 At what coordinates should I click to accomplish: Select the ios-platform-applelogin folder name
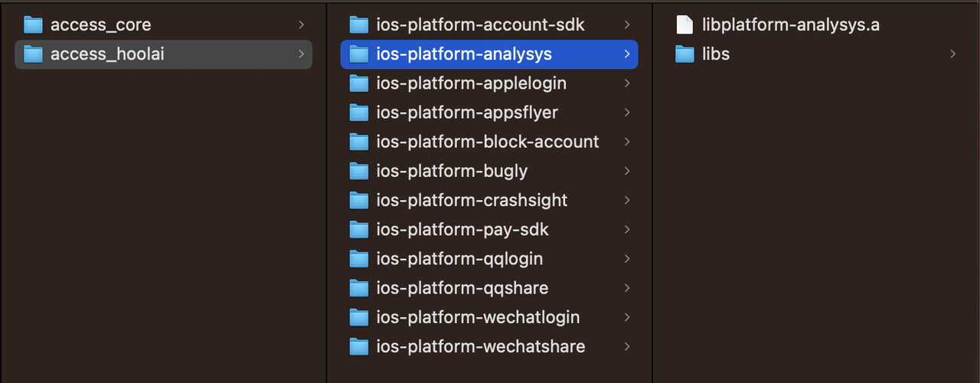(x=471, y=83)
